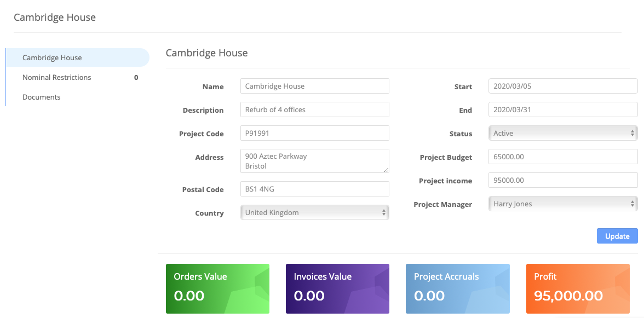The image size is (644, 318).
Task: Click the Project Budget label
Action: [446, 157]
